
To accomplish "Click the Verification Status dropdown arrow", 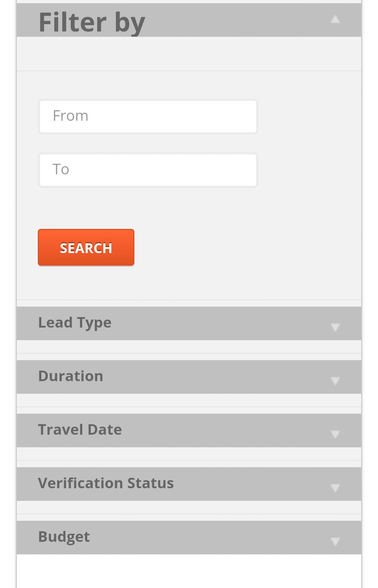I will (335, 488).
